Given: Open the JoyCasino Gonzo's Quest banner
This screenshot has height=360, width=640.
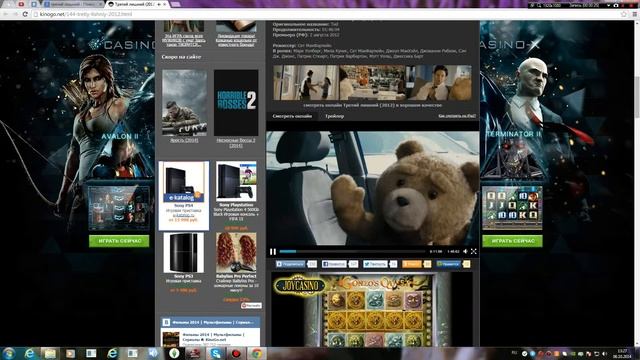Looking at the screenshot, I should (372, 309).
